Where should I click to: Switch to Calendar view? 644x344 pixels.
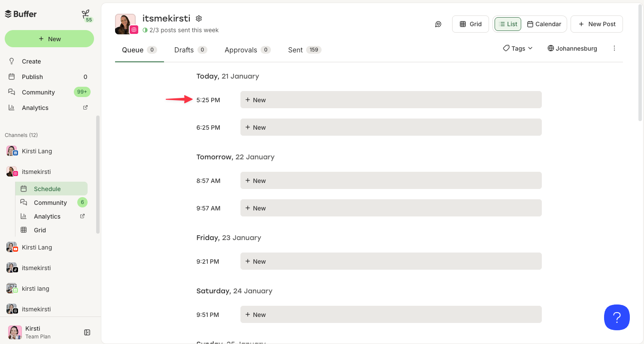pyautogui.click(x=544, y=24)
